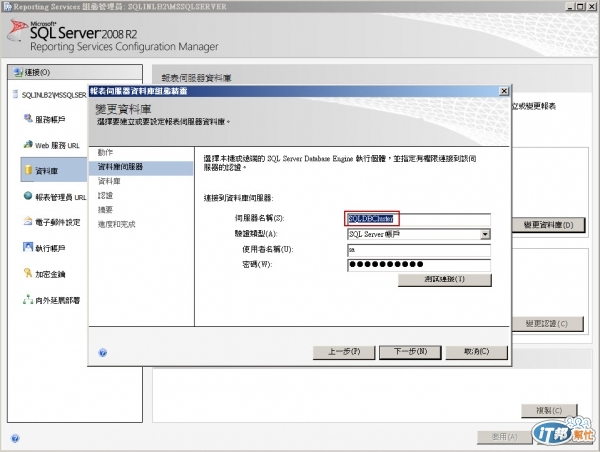Open the 服務帳戶 page
Viewport: 600px width, 452px height.
50,120
